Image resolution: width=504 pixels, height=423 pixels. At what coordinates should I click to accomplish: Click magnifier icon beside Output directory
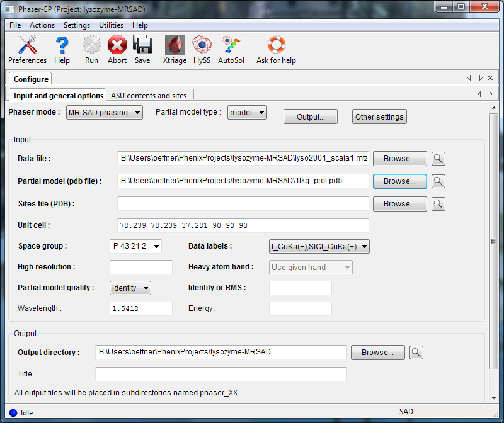(x=416, y=352)
